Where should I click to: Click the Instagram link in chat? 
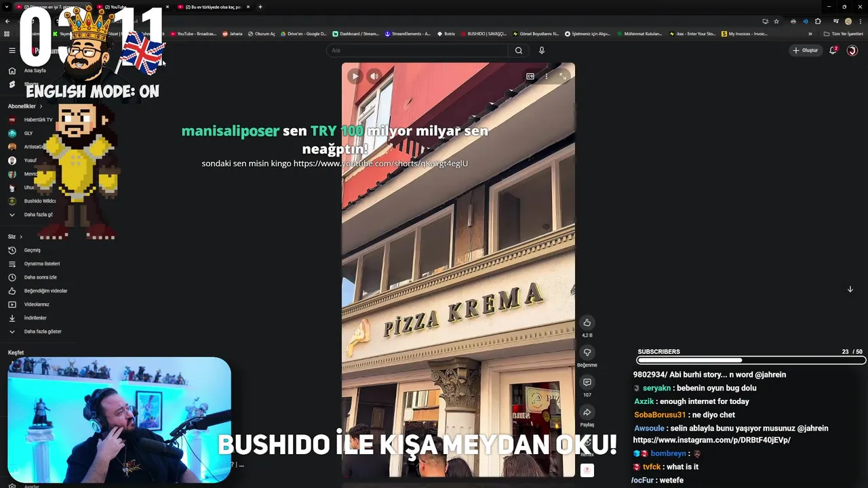[711, 440]
